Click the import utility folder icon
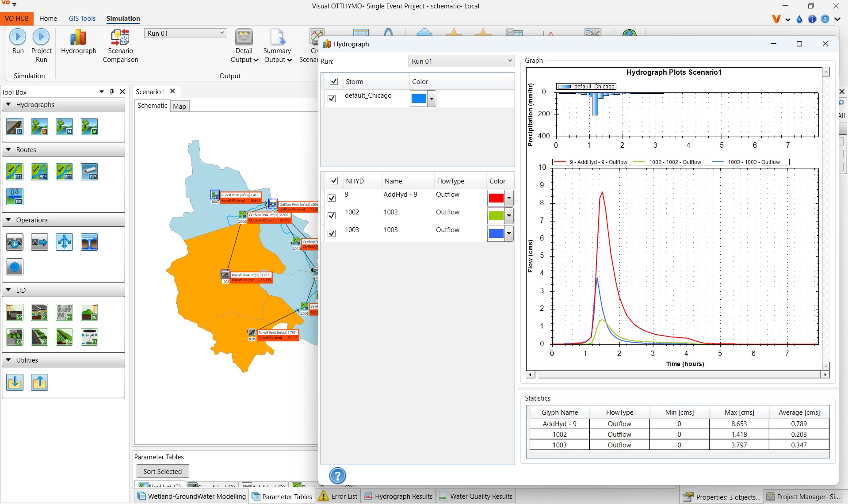848x504 pixels. [x=15, y=382]
